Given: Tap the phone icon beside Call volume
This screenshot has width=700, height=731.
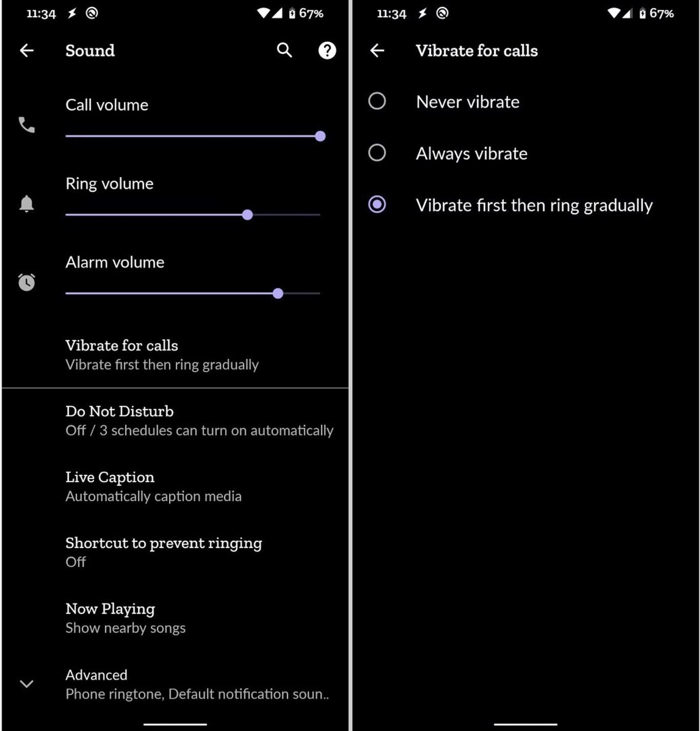Looking at the screenshot, I should pos(27,125).
